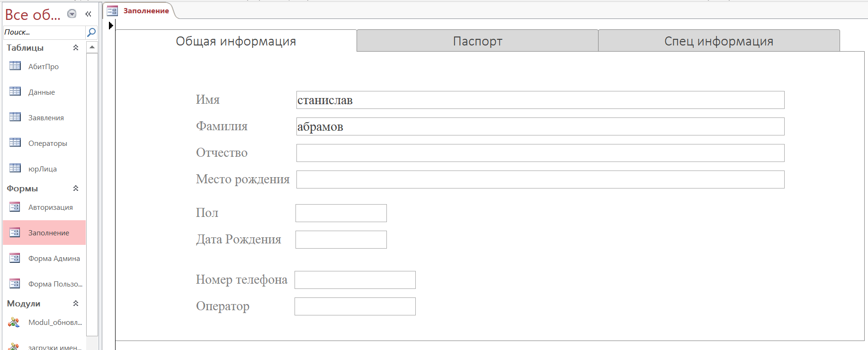The height and width of the screenshot is (350, 868).
Task: Switch to the Паспорт tab
Action: 477,41
